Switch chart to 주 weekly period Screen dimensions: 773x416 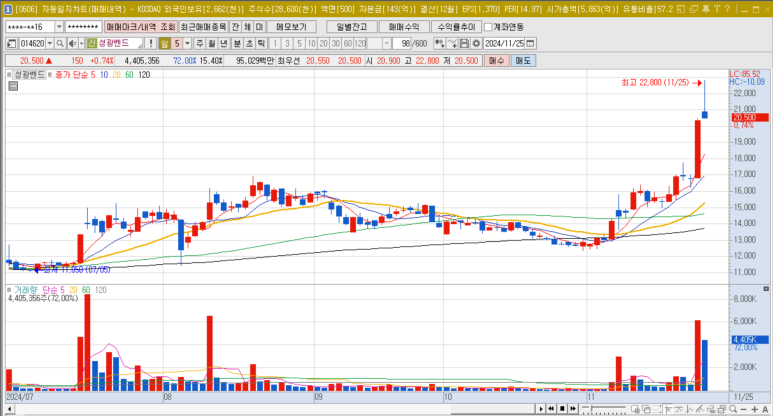click(199, 43)
